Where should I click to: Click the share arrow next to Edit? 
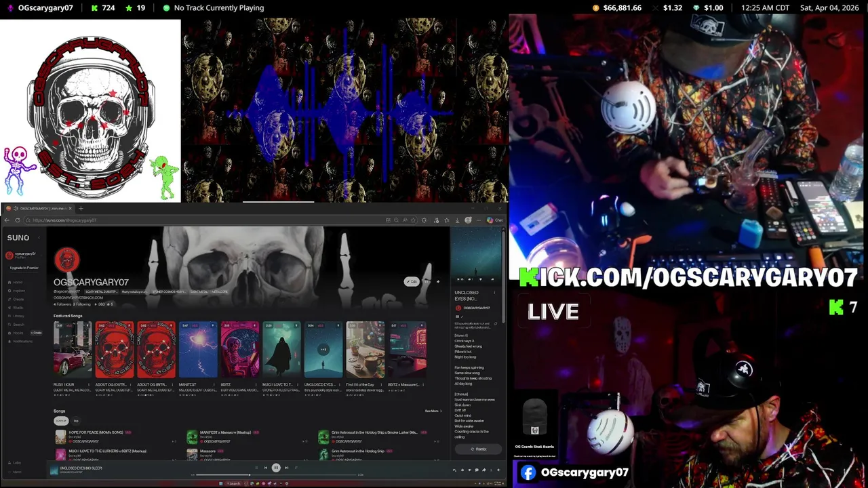(x=437, y=281)
